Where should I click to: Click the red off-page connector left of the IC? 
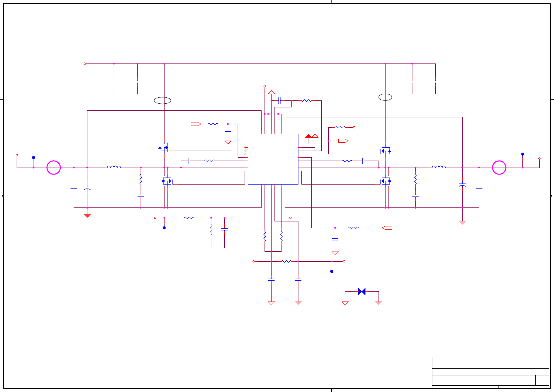(x=196, y=124)
